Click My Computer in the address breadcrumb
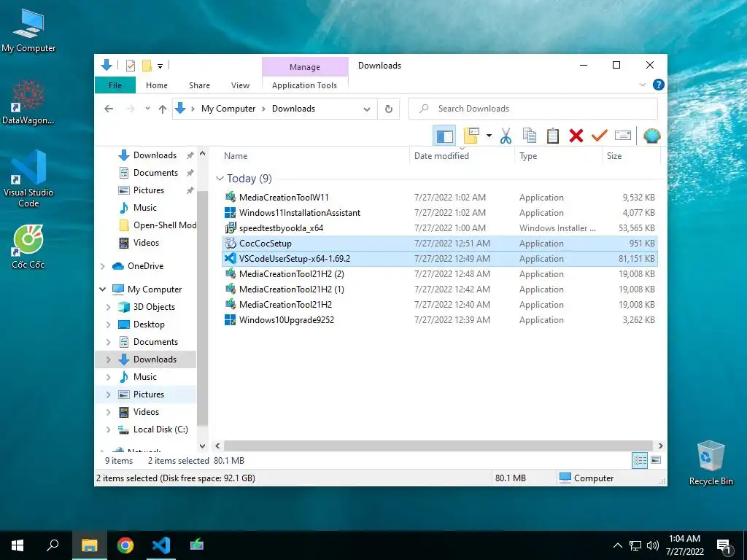747x560 pixels. coord(228,109)
